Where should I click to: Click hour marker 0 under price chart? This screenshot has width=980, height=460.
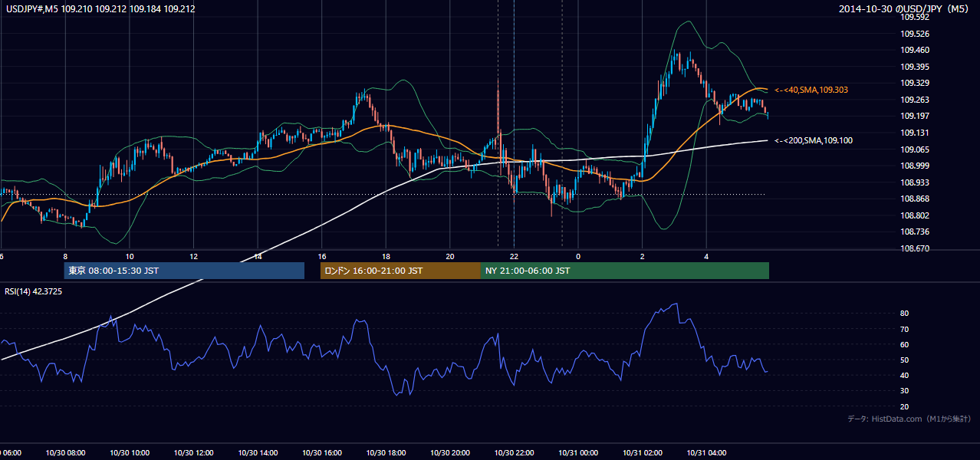[x=578, y=256]
